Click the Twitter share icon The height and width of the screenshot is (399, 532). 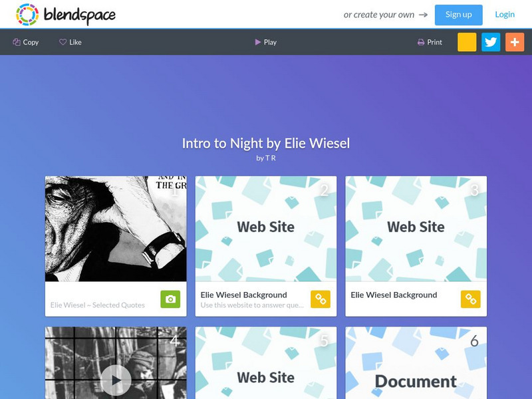[x=491, y=42]
